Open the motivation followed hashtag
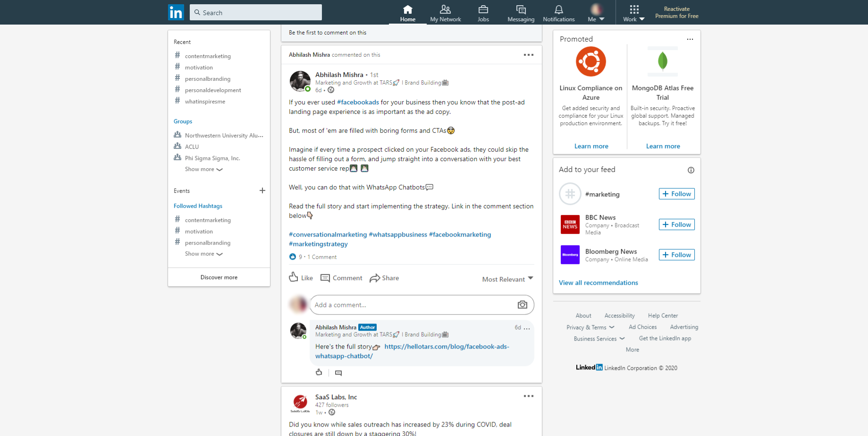Image resolution: width=868 pixels, height=436 pixels. click(x=199, y=231)
